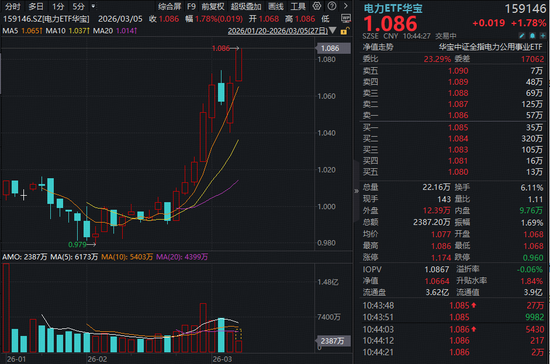Viewport: 550px width, 364px height.
Task: Click the IOPV value 1.0867
Action: pyautogui.click(x=437, y=269)
